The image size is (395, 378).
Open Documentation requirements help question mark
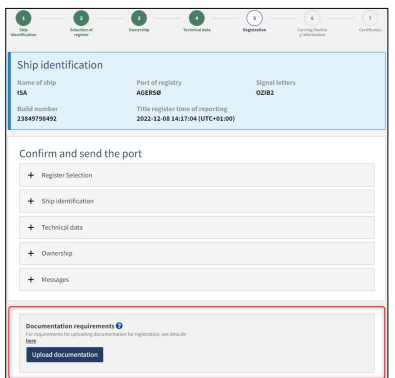point(119,326)
